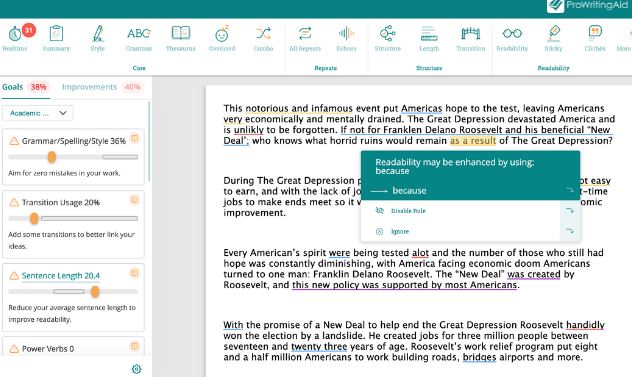Run the Readability report
Image resolution: width=632 pixels, height=377 pixels.
tap(512, 39)
